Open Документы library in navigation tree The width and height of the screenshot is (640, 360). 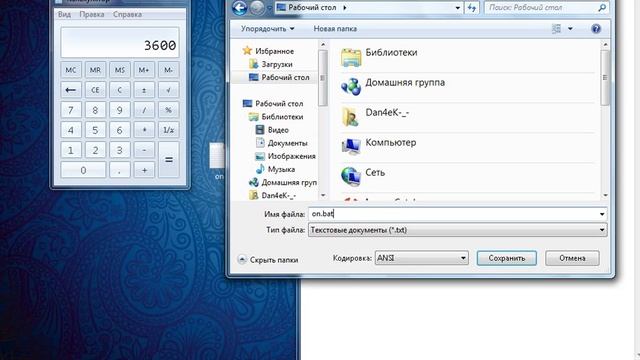click(x=281, y=143)
